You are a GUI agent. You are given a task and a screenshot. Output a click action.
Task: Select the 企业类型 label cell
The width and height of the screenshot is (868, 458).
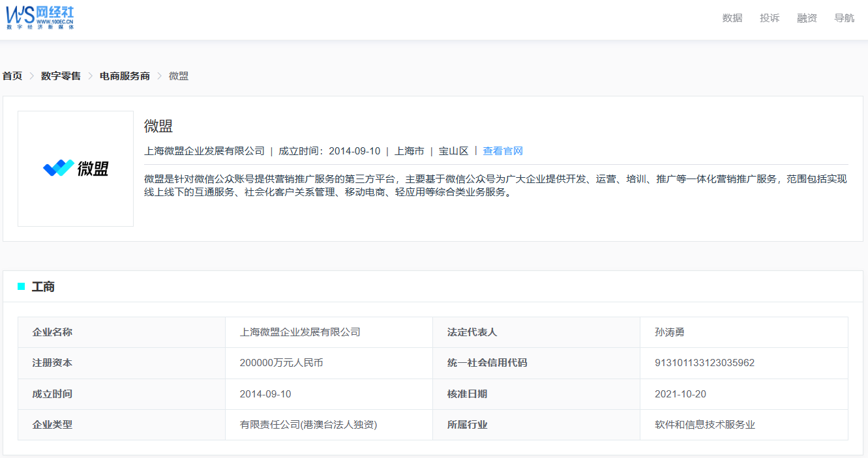pos(121,425)
